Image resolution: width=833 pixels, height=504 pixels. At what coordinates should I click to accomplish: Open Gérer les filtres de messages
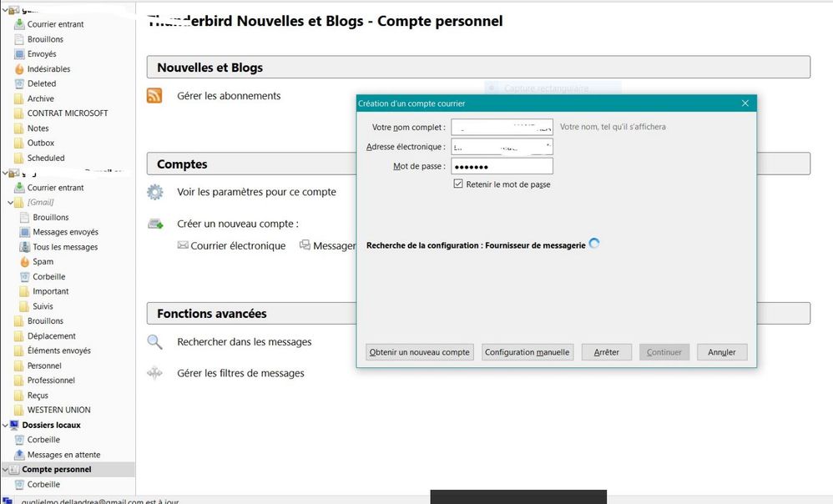[x=240, y=373]
